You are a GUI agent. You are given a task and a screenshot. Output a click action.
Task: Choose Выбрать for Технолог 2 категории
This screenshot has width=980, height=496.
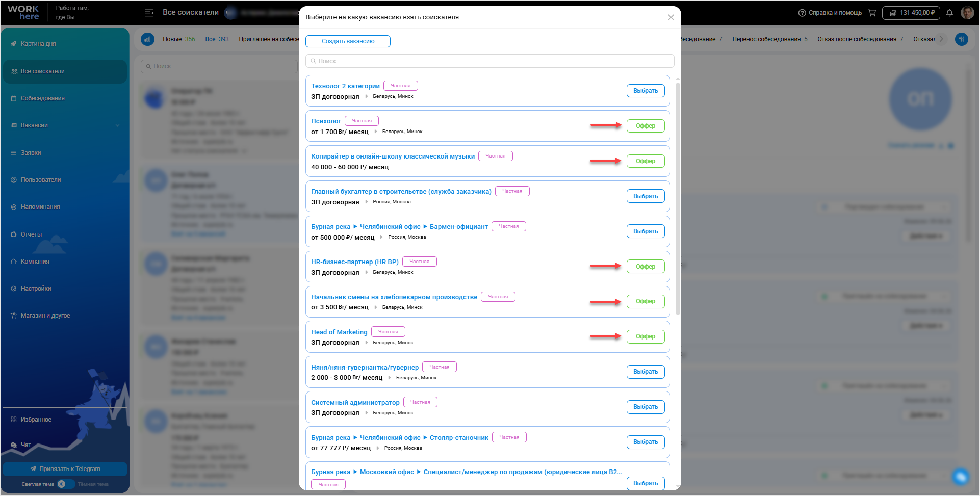point(646,91)
